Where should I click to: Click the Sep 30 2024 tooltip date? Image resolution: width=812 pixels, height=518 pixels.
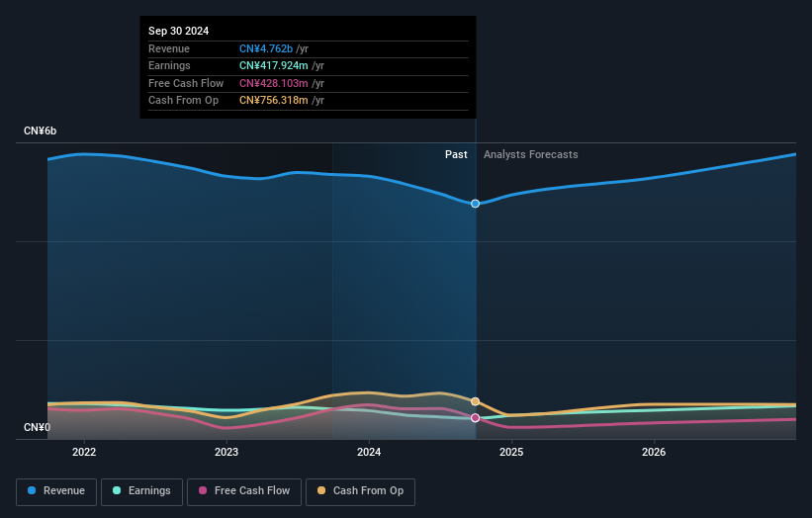click(x=179, y=31)
